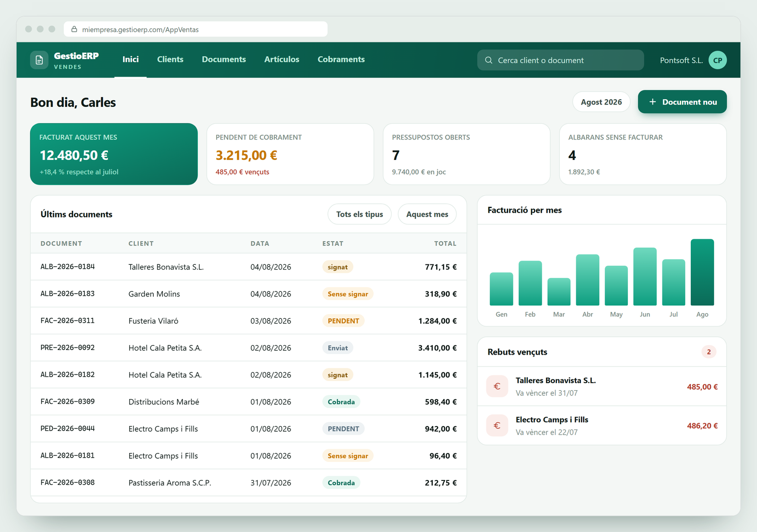Click the euro icon for Electro Camps i Fills
Image resolution: width=757 pixels, height=532 pixels.
point(497,426)
